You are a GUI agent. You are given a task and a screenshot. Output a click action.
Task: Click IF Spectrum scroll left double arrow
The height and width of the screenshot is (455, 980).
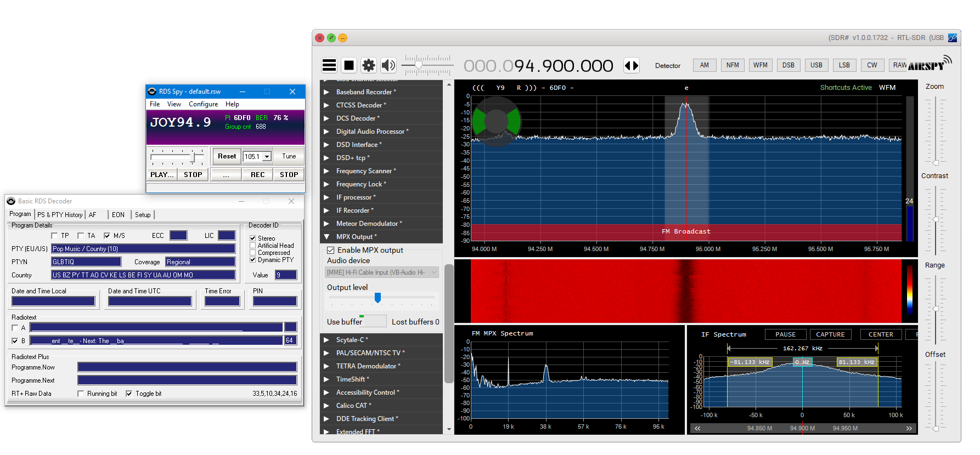697,428
